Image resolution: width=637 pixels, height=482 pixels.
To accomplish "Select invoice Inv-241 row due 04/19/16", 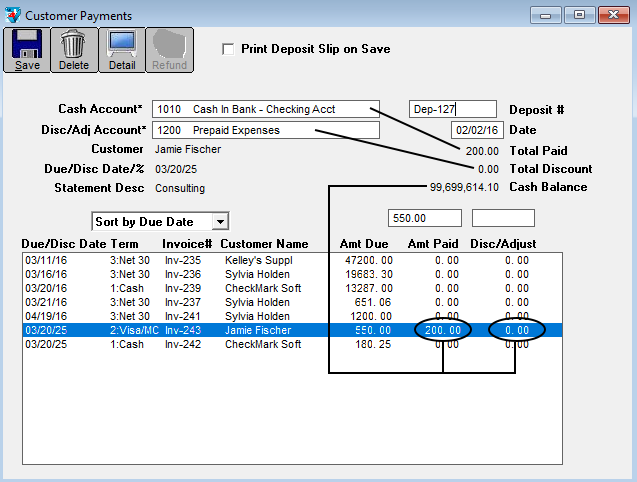I will pos(200,316).
